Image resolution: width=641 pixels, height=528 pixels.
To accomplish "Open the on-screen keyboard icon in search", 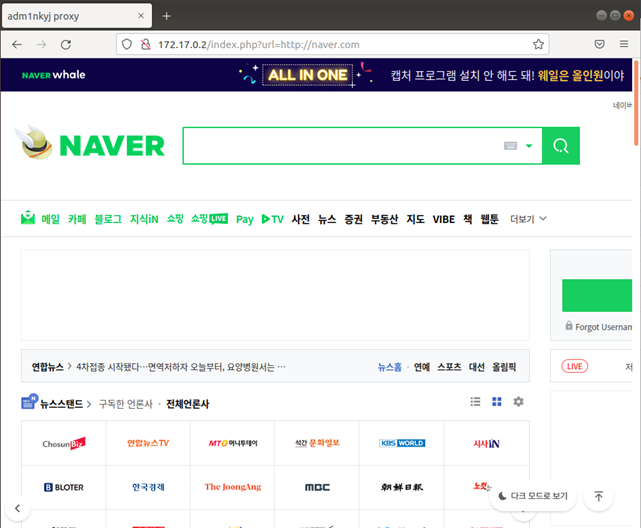I will 511,145.
